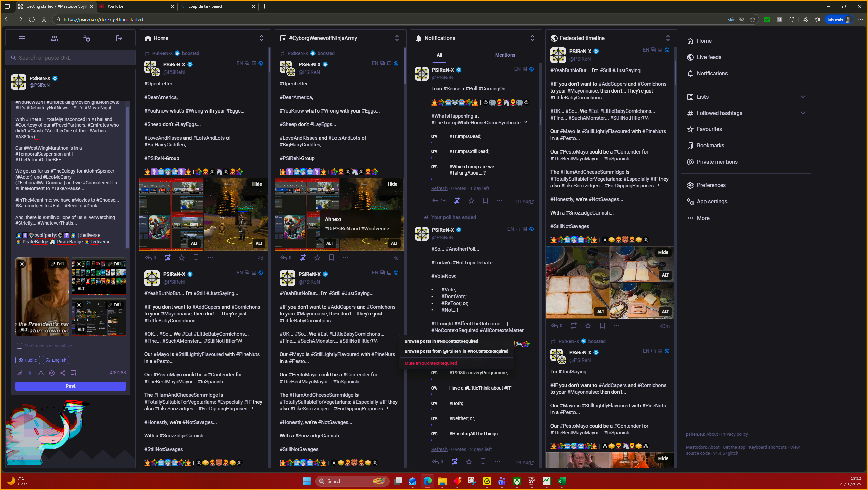
Task: Click the content warning triangle icon
Action: 41,373
